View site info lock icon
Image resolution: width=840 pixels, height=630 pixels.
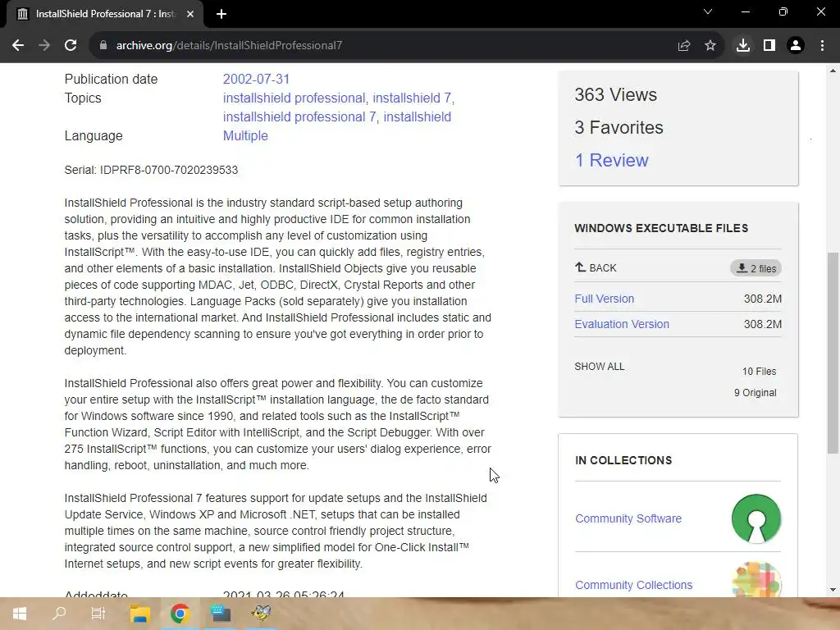103,46
